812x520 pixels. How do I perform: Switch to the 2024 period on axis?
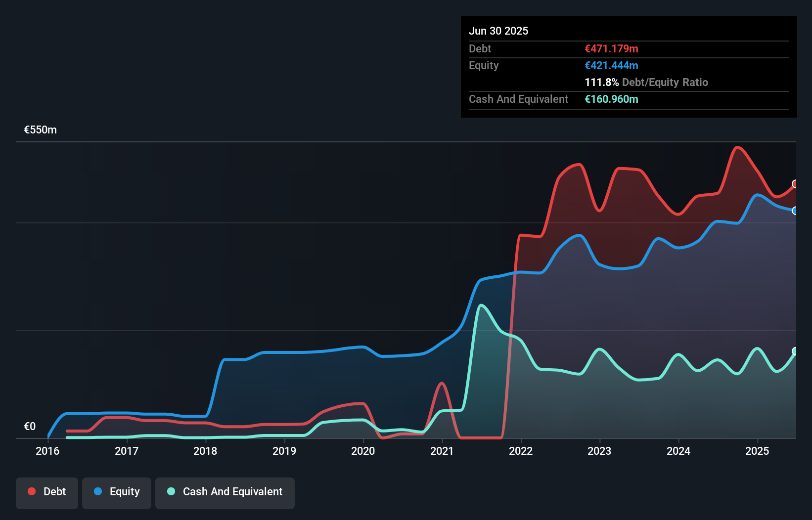click(678, 451)
